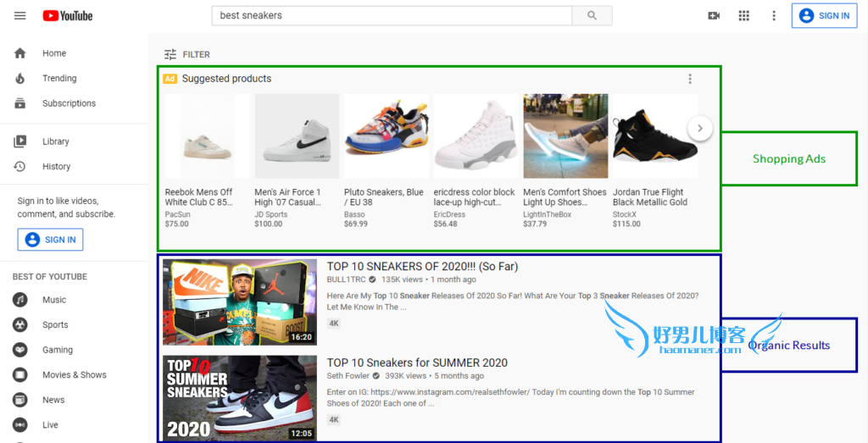Click the Library icon

20,141
